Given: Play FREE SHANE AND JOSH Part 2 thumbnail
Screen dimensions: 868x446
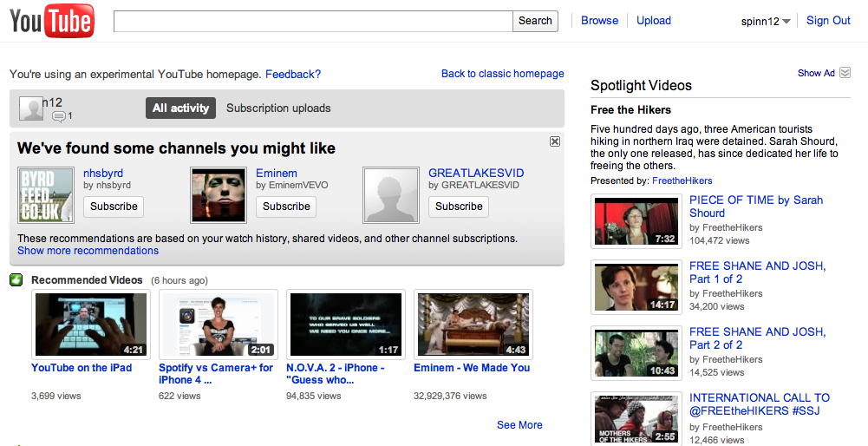Looking at the screenshot, I should 636,353.
